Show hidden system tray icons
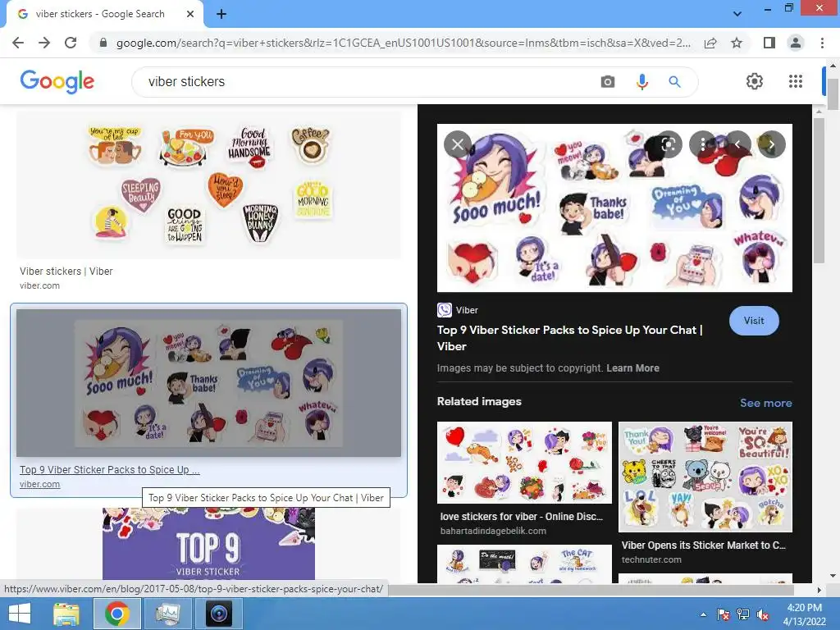The image size is (840, 630). click(x=703, y=614)
